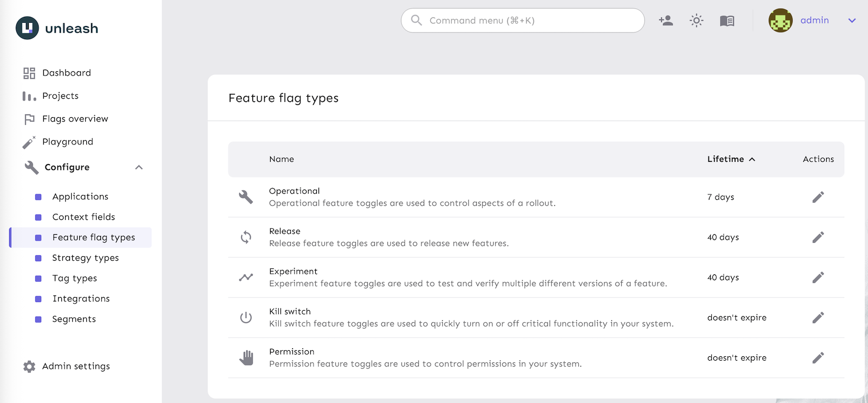The height and width of the screenshot is (403, 868).
Task: Toggle light/dark theme with sun icon
Action: [697, 21]
